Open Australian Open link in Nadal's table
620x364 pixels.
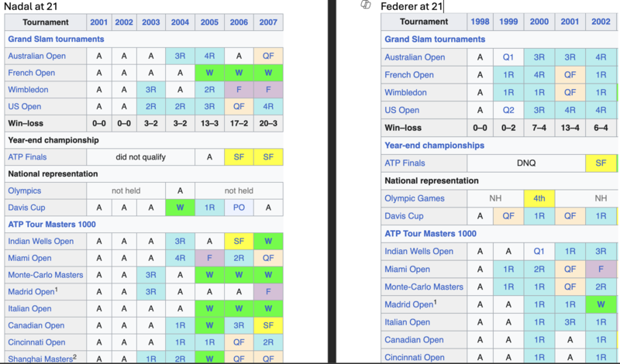click(x=36, y=56)
